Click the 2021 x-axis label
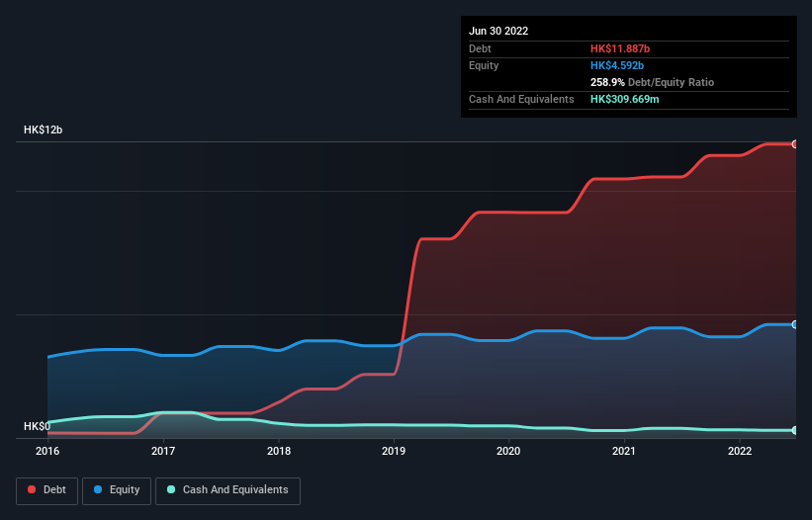This screenshot has height=520, width=812. (624, 451)
